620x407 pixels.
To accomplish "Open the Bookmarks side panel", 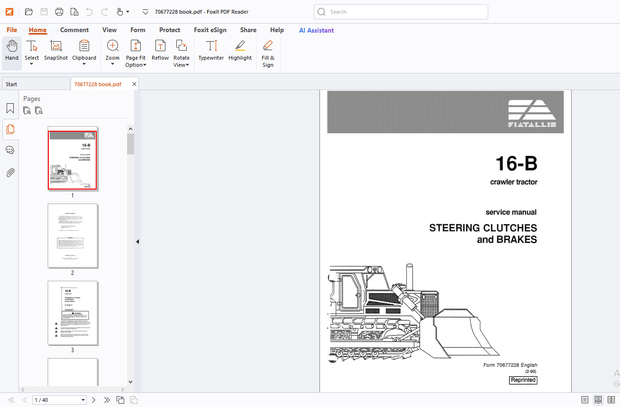I will click(x=10, y=108).
